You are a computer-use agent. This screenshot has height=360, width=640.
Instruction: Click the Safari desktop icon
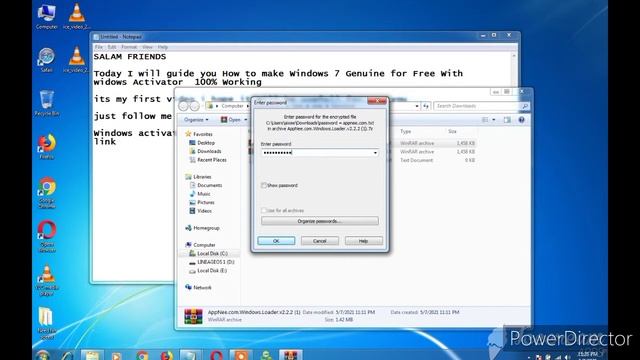(x=46, y=60)
